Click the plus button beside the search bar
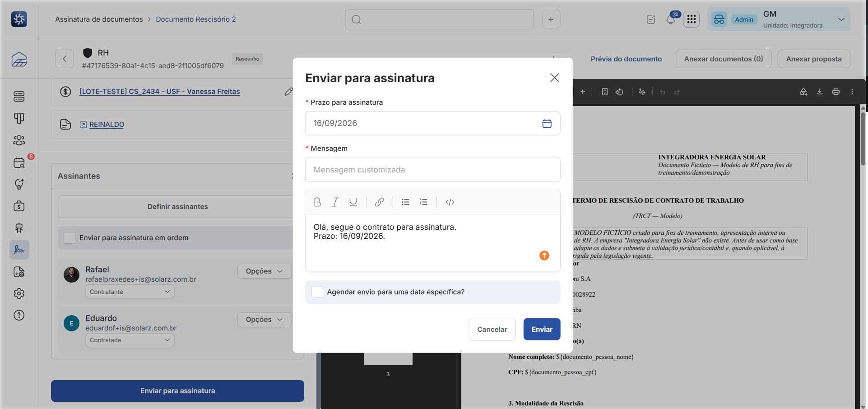 pos(551,19)
